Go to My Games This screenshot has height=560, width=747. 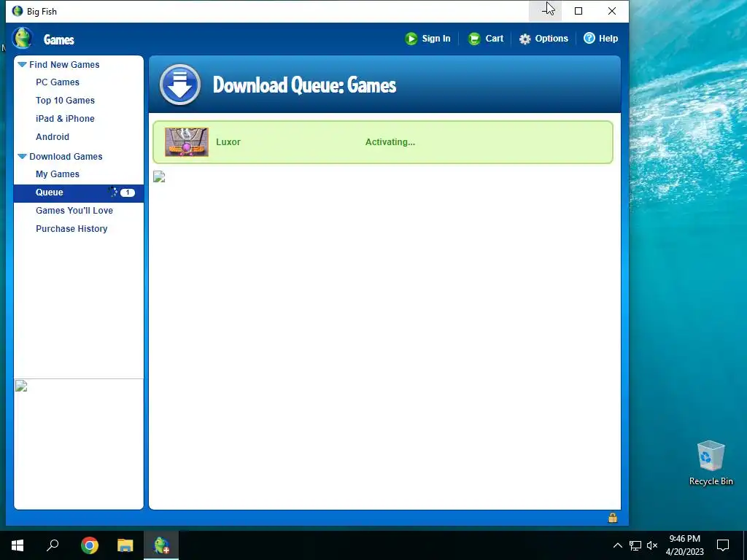tap(58, 174)
